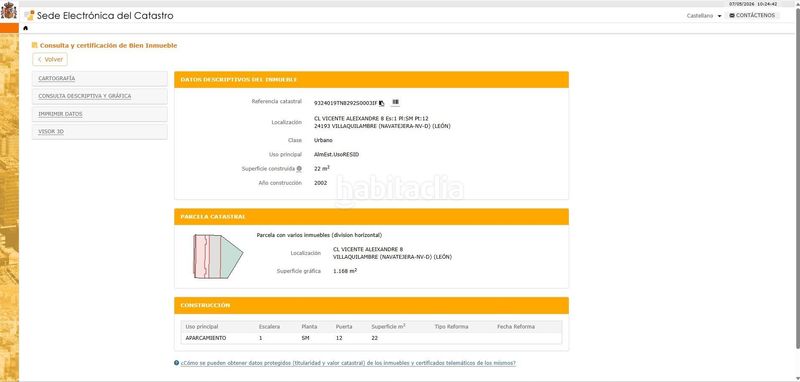Select the cadastral reference 9324019TN8292S0003IF

pos(345,103)
